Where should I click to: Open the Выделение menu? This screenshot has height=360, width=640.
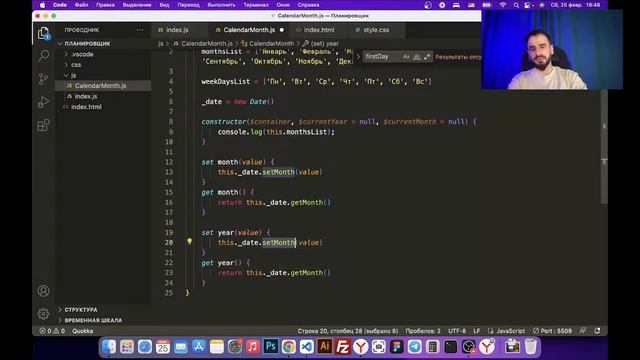(137, 5)
